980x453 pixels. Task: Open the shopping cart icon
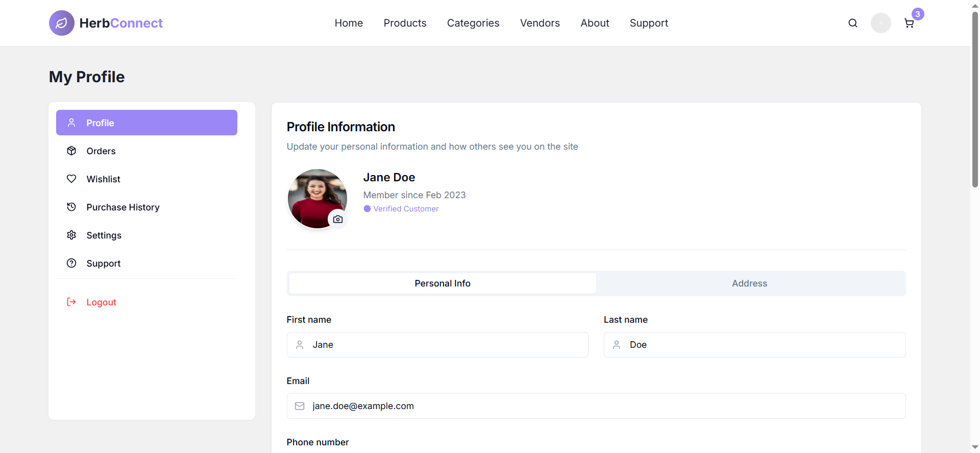point(909,23)
